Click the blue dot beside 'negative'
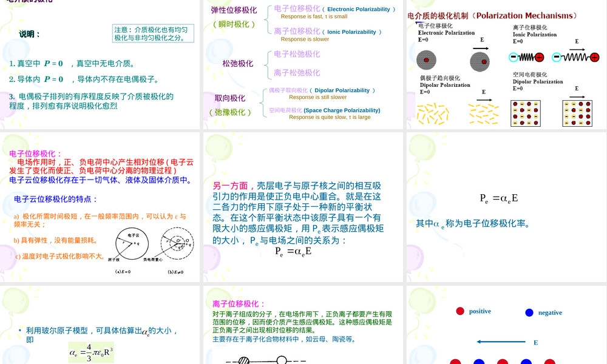This screenshot has height=364, width=607. pos(529,312)
